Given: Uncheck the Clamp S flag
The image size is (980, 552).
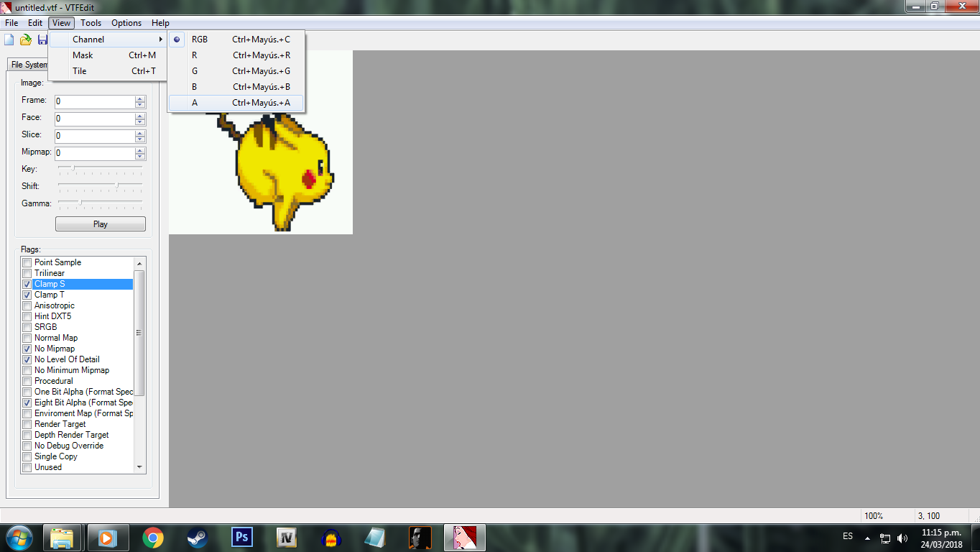Looking at the screenshot, I should (27, 284).
